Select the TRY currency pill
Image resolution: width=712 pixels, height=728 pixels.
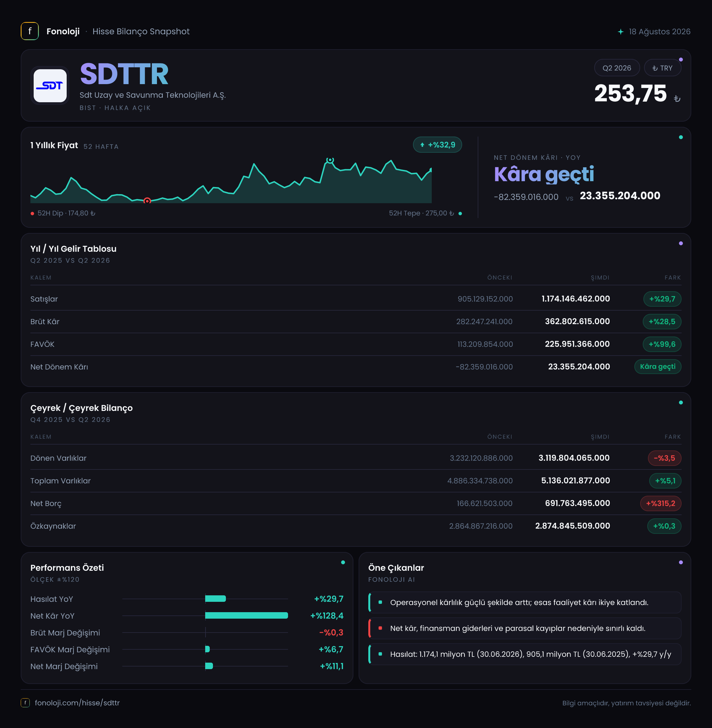[x=662, y=68]
